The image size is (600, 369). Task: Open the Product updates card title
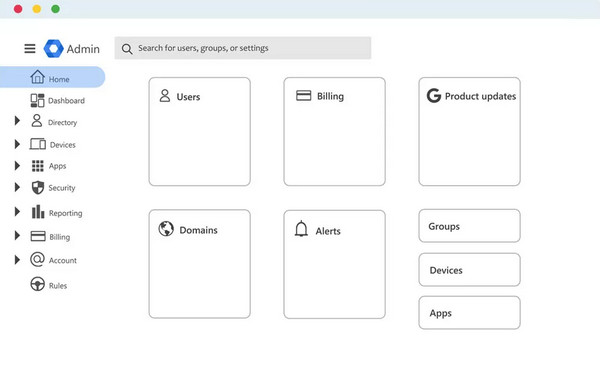tap(480, 96)
